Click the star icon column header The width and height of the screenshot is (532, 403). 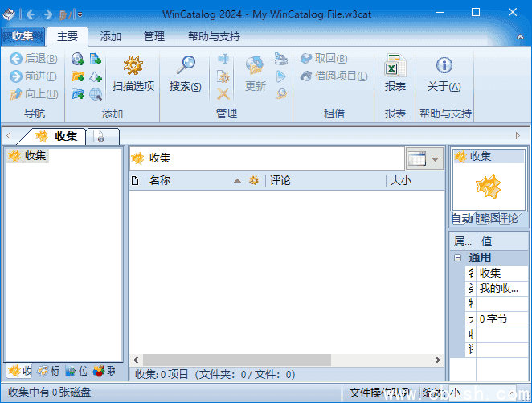pyautogui.click(x=254, y=181)
